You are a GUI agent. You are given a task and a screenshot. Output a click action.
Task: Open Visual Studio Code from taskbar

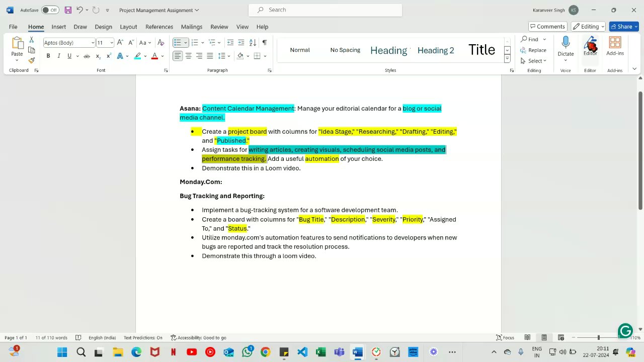pyautogui.click(x=302, y=352)
